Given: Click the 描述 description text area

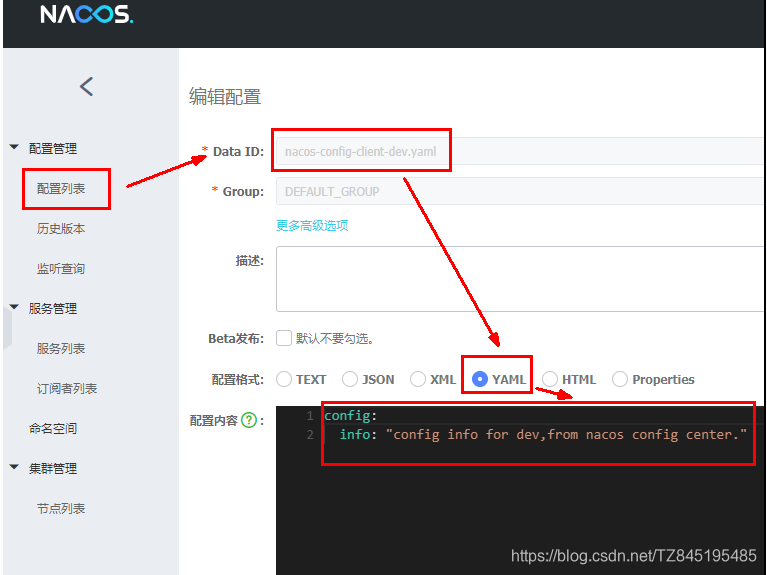Looking at the screenshot, I should [521, 279].
